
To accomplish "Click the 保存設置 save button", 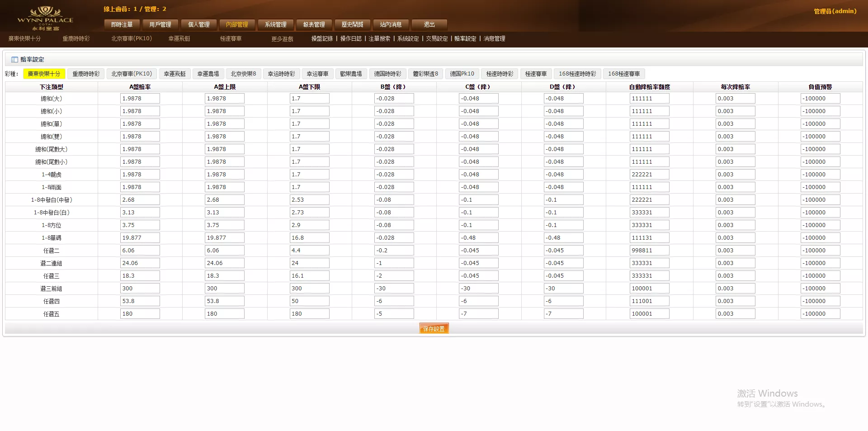I will click(x=434, y=328).
